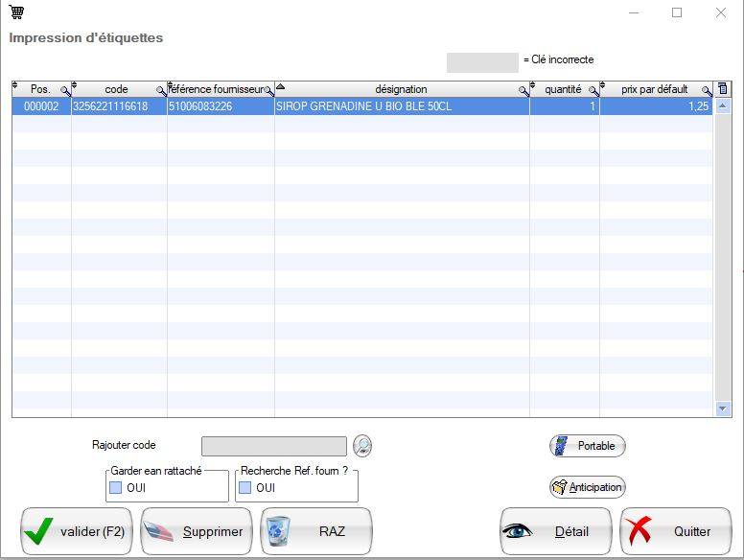Open the table options icon at top-right corner

(723, 89)
